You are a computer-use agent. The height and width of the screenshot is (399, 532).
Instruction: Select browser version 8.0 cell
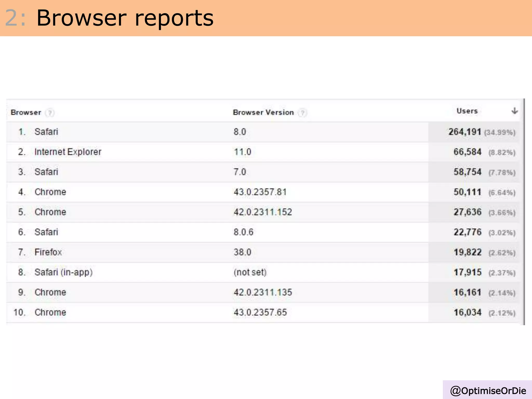240,132
